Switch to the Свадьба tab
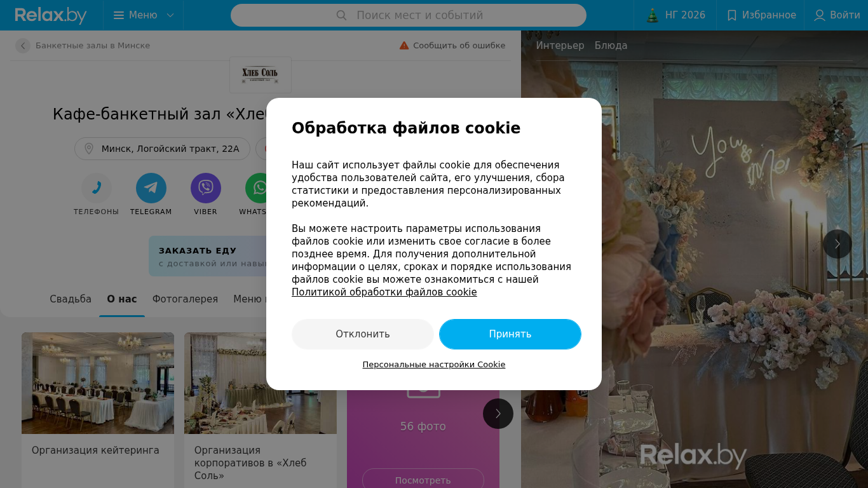868x488 pixels. (x=71, y=299)
